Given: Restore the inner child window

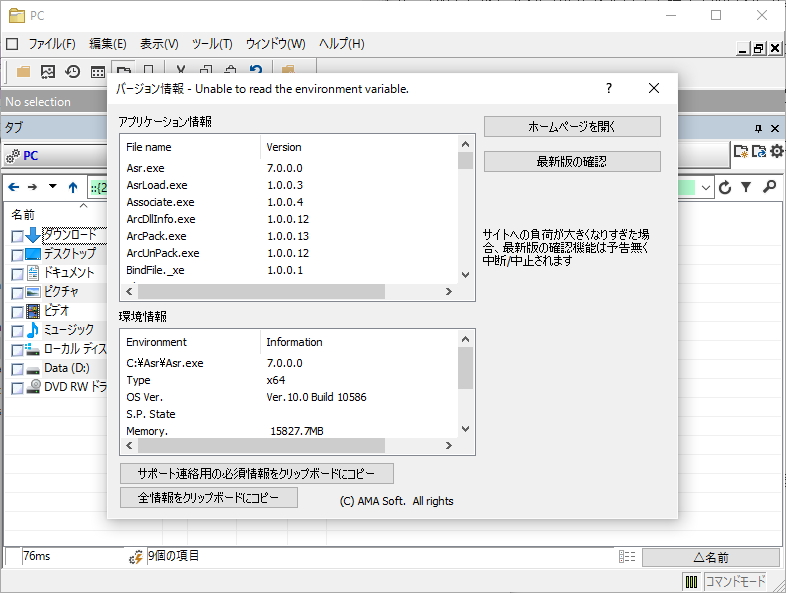Looking at the screenshot, I should coord(758,48).
